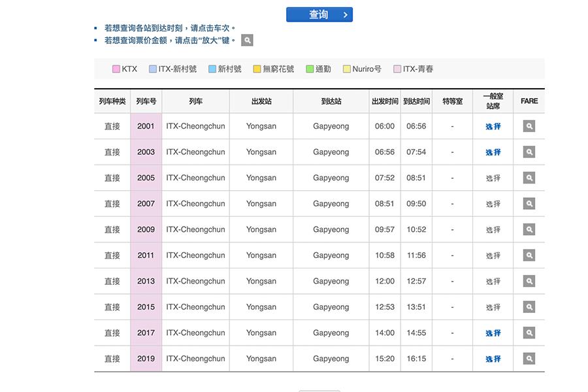This screenshot has width=588, height=392.
Task: Choose 选择 for train 2017
Action: [x=493, y=333]
